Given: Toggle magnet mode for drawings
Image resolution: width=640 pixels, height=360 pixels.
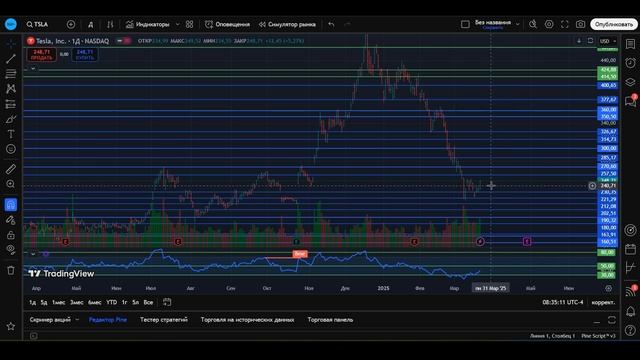Looking at the screenshot, I should click(x=11, y=204).
